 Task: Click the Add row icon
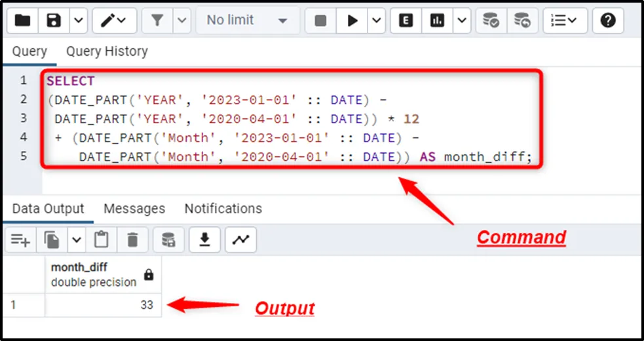tap(21, 240)
